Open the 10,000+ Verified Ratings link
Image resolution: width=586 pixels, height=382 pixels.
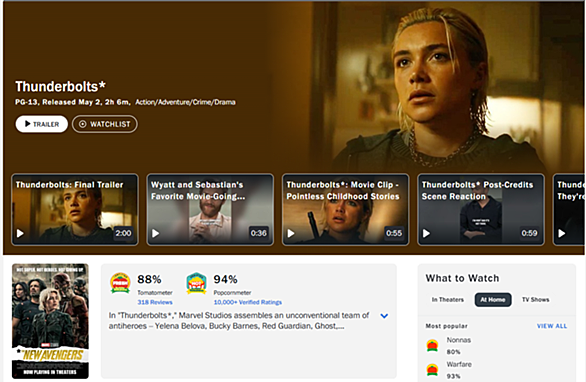point(247,302)
